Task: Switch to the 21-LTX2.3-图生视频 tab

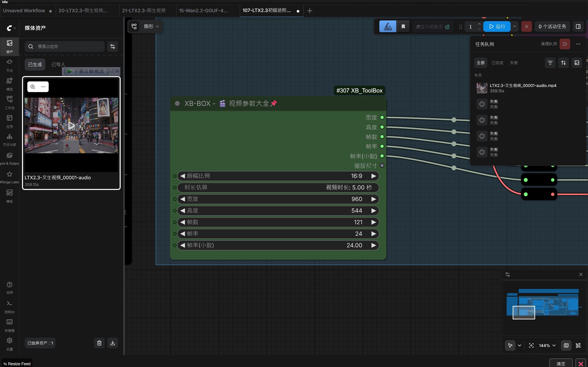Action: [144, 10]
